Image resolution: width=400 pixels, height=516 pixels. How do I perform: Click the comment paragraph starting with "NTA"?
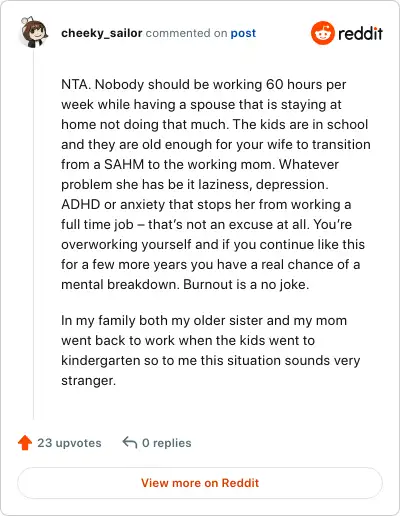click(216, 184)
